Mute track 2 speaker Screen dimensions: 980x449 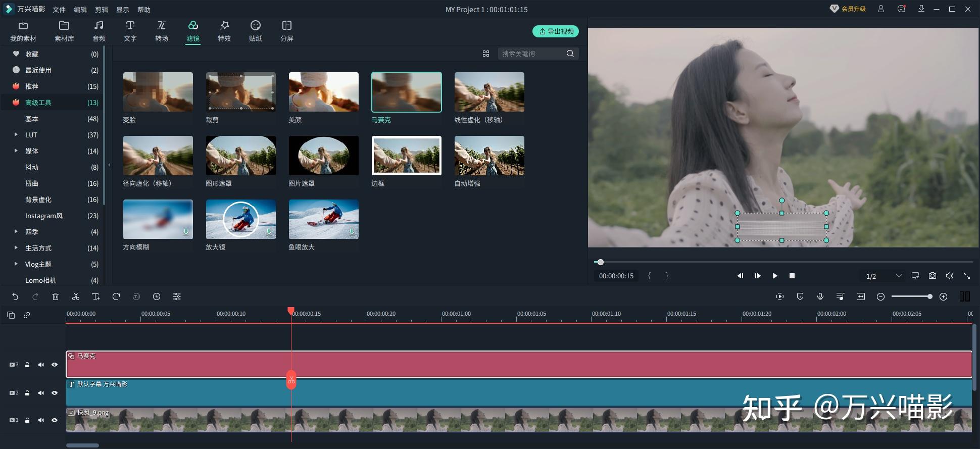[41, 393]
